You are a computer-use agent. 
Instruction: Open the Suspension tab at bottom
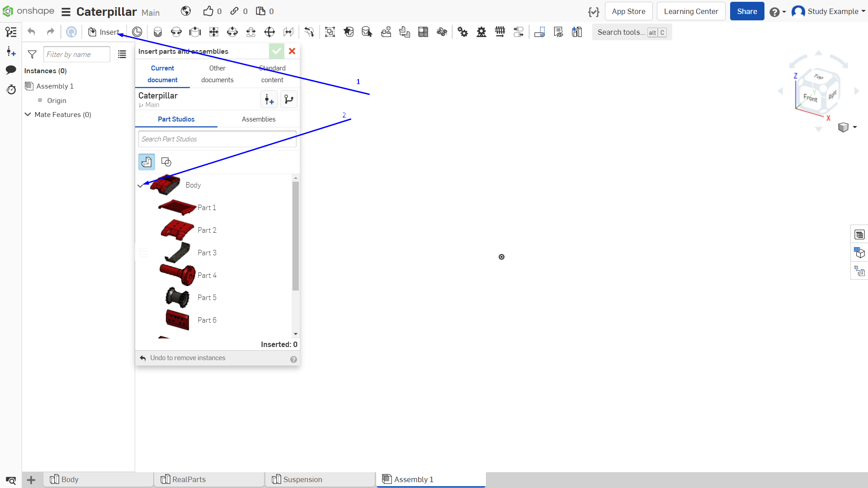pos(321,479)
